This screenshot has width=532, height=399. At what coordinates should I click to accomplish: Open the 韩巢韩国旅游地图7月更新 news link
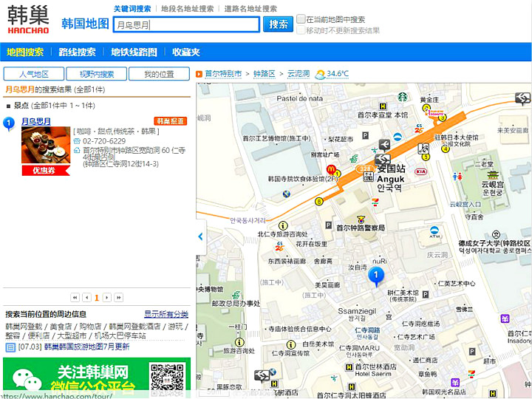[87, 347]
